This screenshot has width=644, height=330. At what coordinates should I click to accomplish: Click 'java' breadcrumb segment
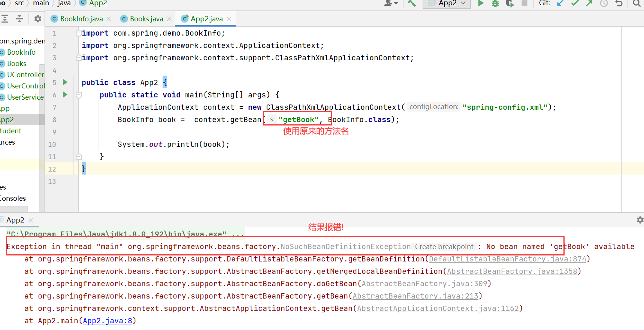click(64, 3)
